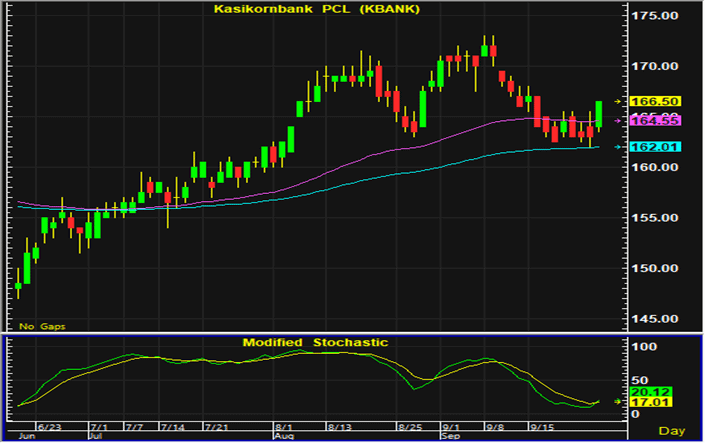
Task: Click the magenta 164.55 moving average label
Action: 662,120
